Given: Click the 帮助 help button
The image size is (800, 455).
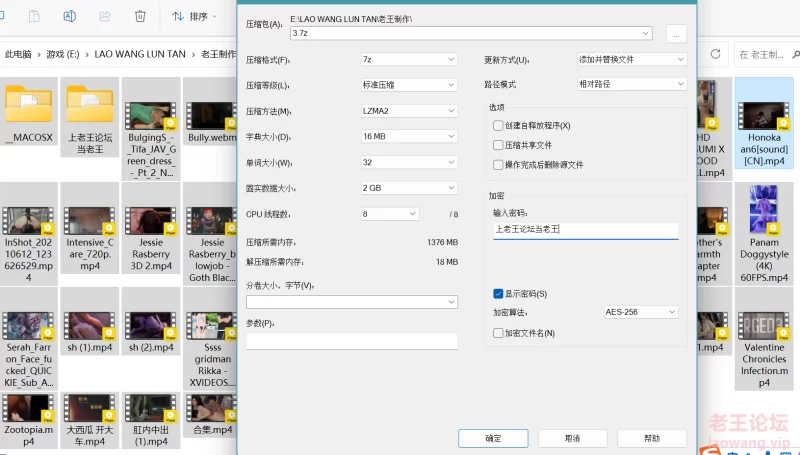Looking at the screenshot, I should click(x=652, y=438).
